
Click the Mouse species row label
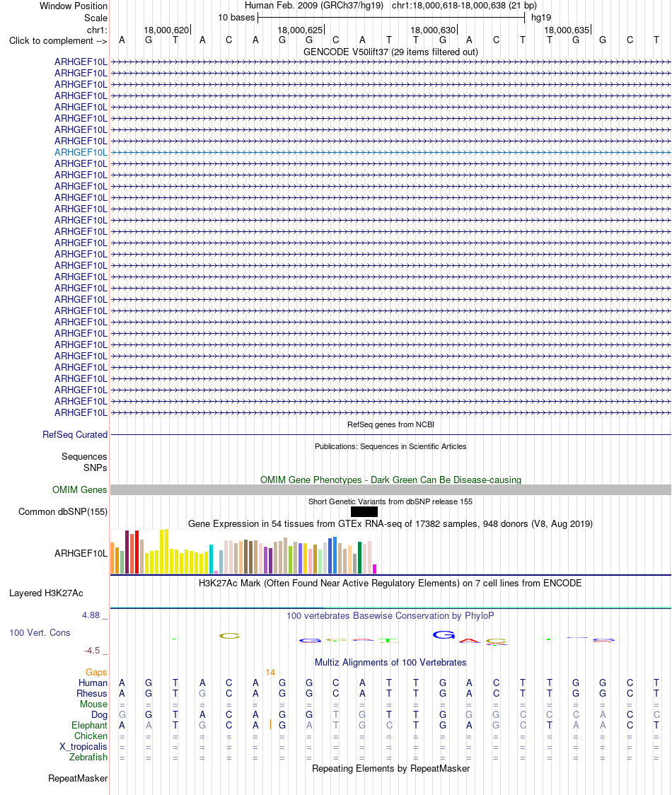[94, 704]
